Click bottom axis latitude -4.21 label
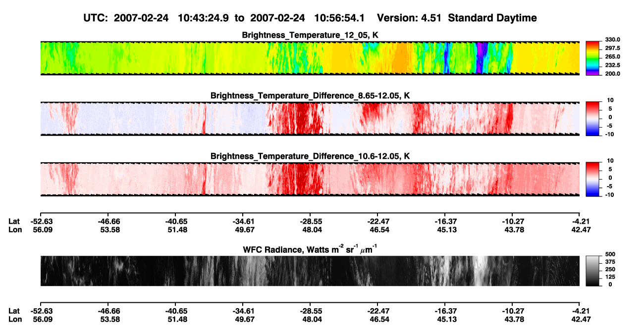Screen dimensions: 644x330 tap(581, 311)
